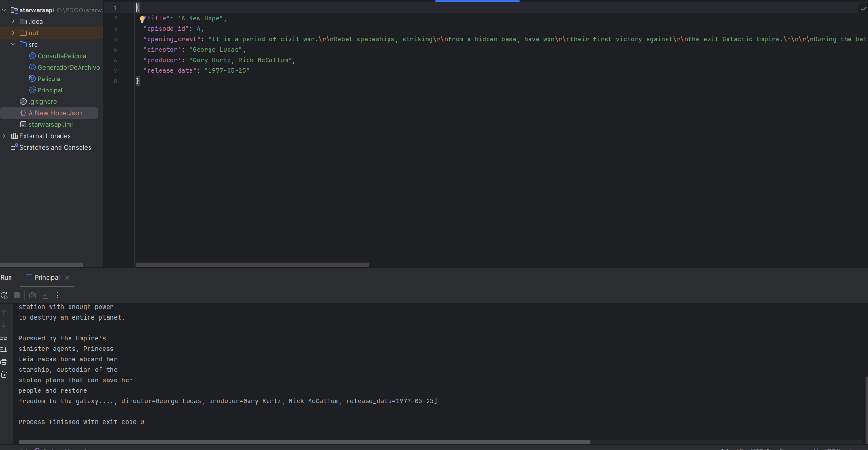Click the "producer" key in editor
The width and height of the screenshot is (868, 450).
162,60
